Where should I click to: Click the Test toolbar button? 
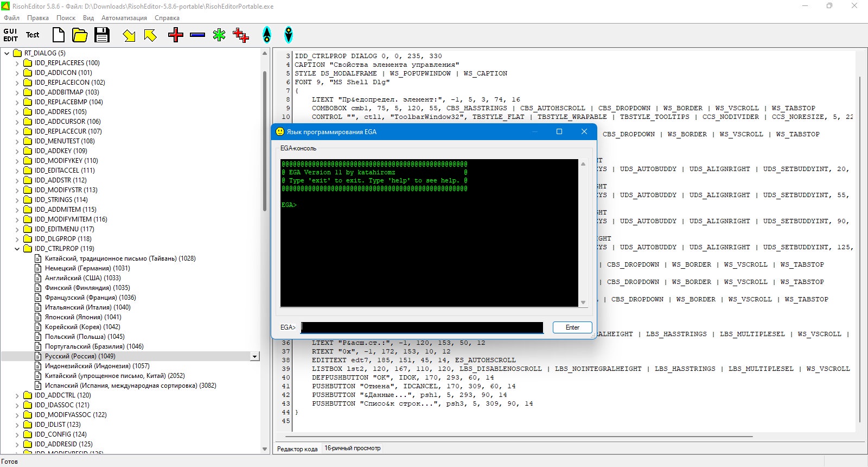tap(33, 35)
